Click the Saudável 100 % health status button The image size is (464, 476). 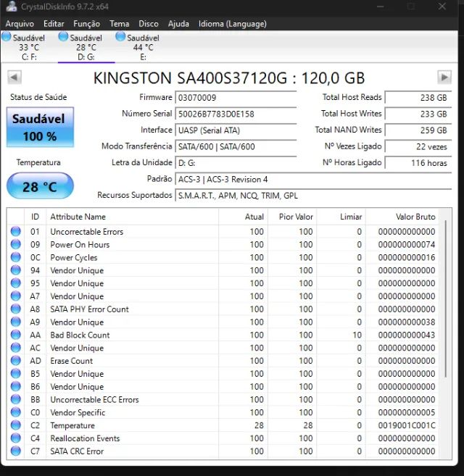[40, 128]
